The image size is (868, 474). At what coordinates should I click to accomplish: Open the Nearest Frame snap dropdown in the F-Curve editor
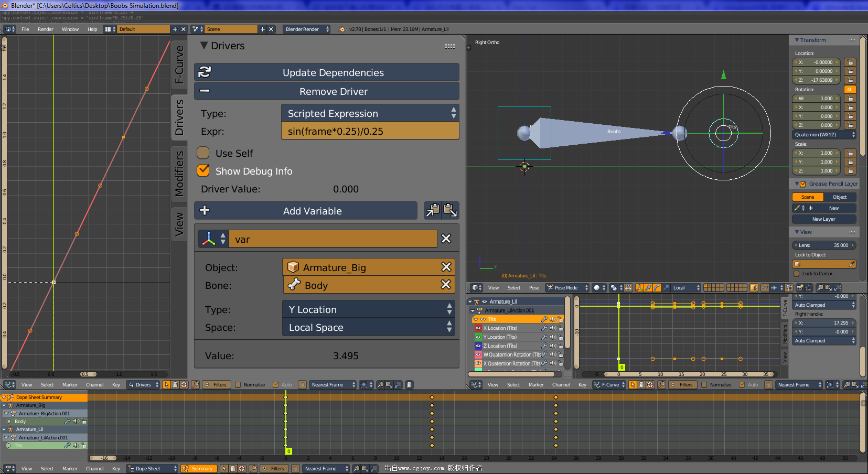tap(799, 385)
